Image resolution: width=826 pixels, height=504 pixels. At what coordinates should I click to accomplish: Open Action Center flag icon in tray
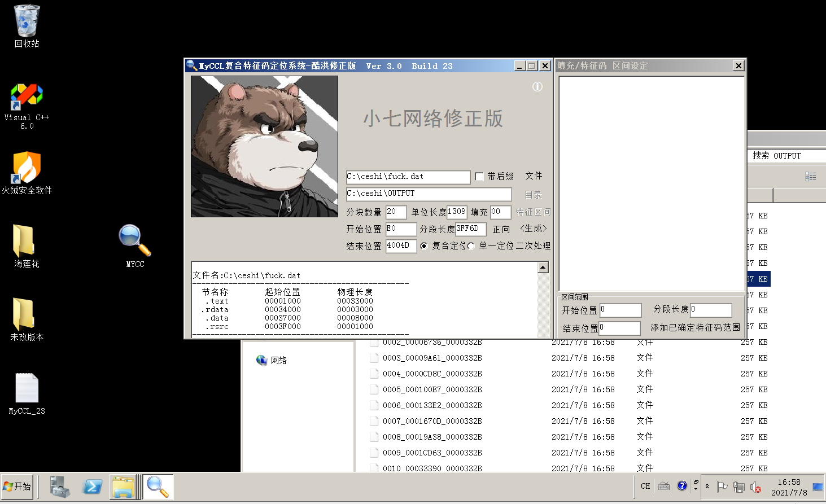[722, 487]
